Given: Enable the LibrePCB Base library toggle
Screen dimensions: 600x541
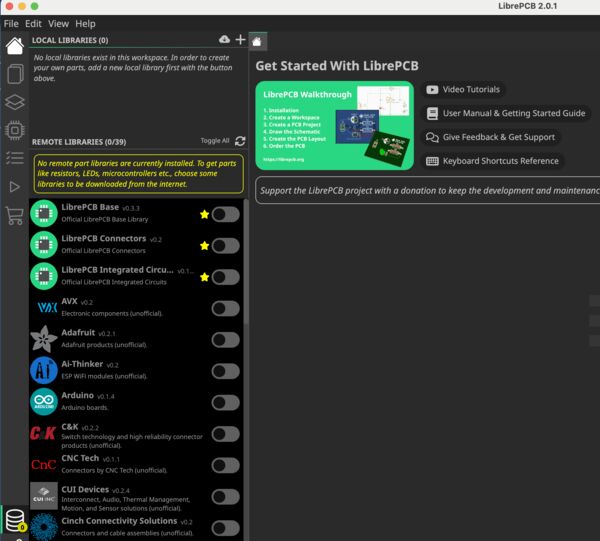Looking at the screenshot, I should tap(226, 214).
